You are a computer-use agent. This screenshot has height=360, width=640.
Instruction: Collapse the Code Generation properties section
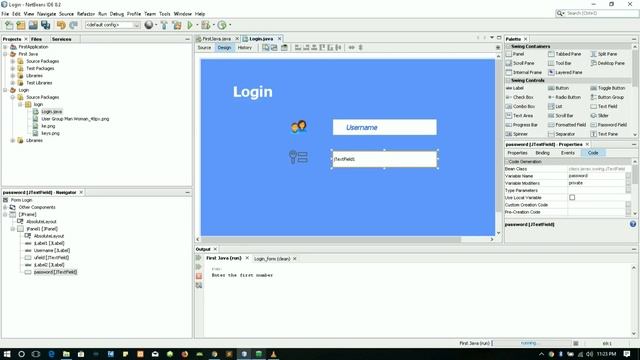tap(507, 162)
